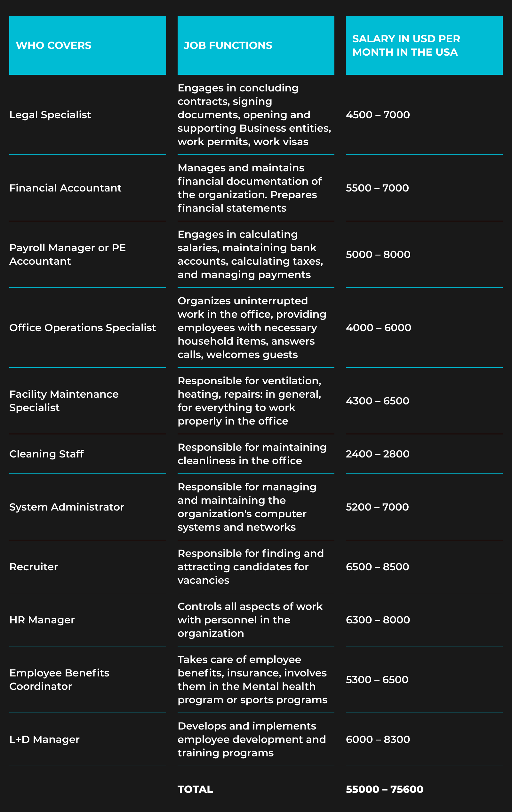Click the HR Manager row label
The height and width of the screenshot is (812, 512).
click(42, 620)
